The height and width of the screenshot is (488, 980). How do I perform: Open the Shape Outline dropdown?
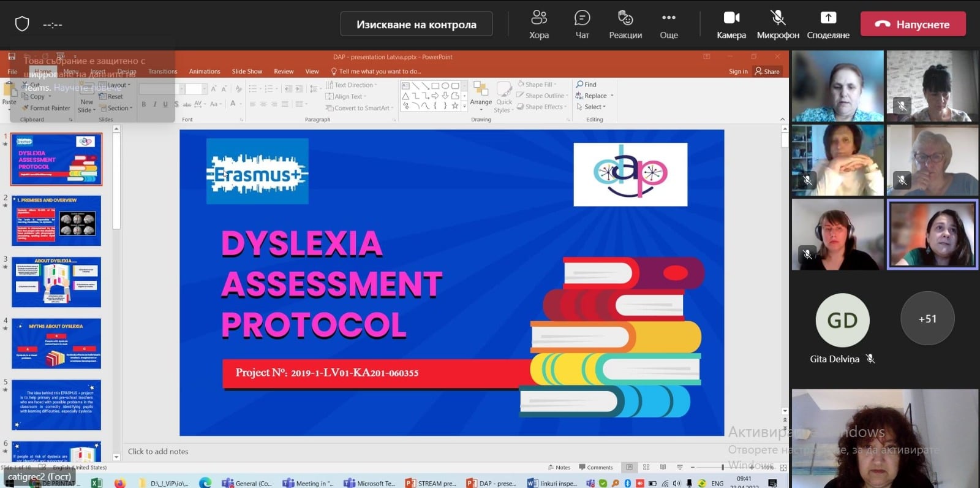[x=542, y=96]
